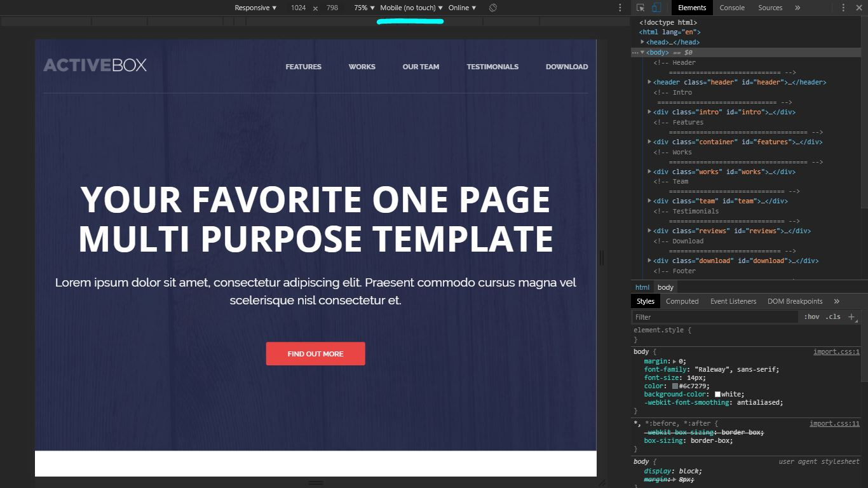
Task: Click the Find Out More button
Action: point(315,354)
